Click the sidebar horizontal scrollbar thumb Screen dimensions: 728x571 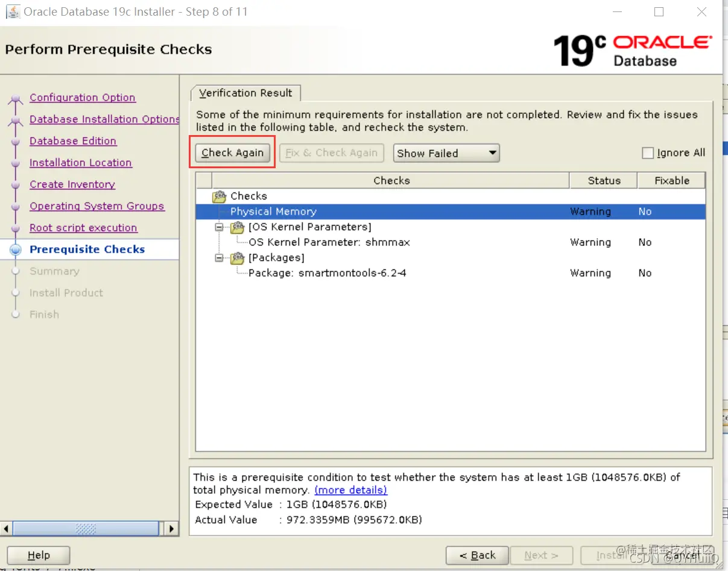coord(86,529)
